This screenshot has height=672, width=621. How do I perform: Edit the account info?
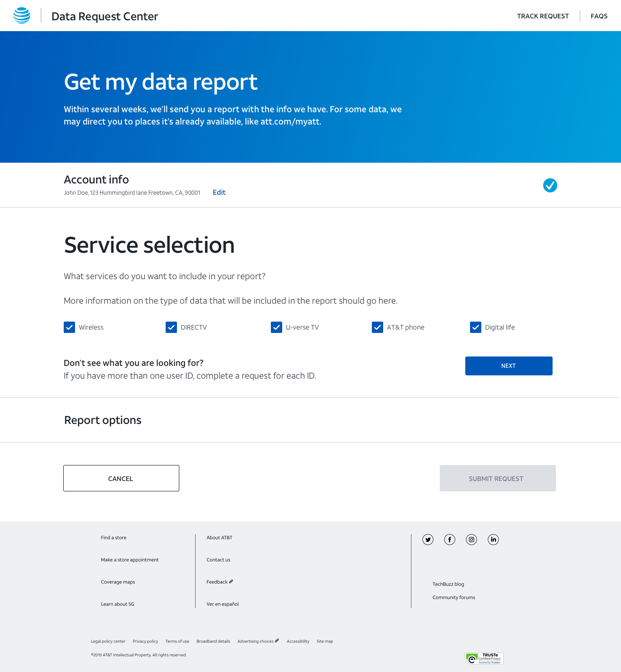pyautogui.click(x=219, y=192)
